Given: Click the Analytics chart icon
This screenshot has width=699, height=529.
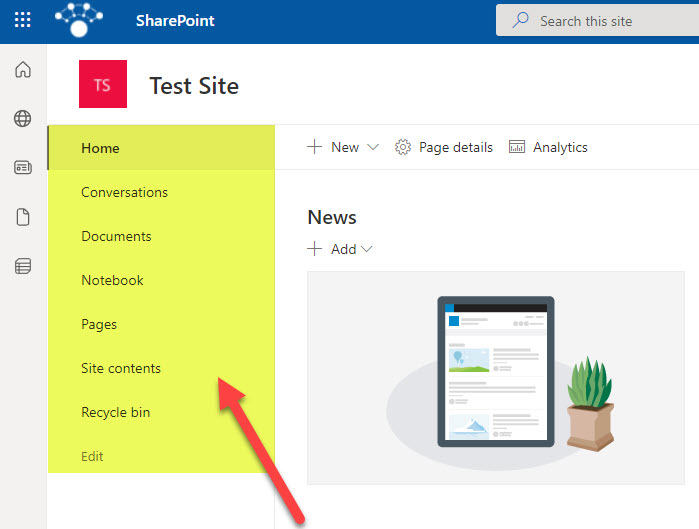Looking at the screenshot, I should point(517,147).
